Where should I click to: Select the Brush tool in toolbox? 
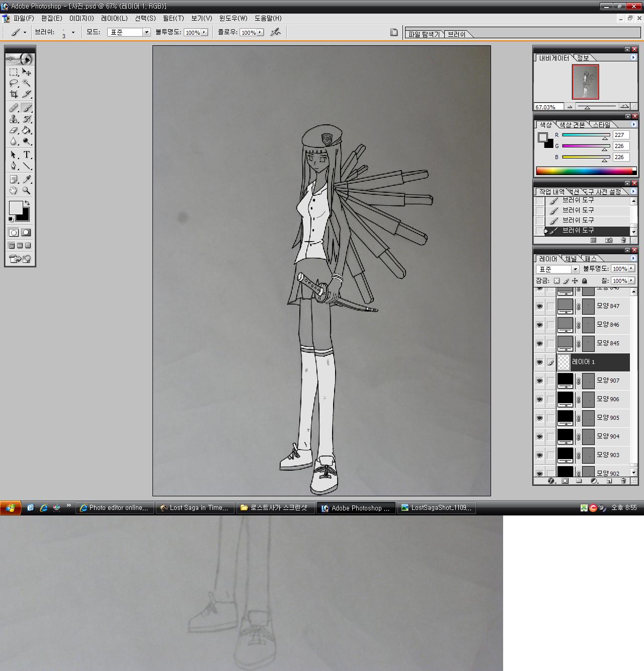point(27,108)
